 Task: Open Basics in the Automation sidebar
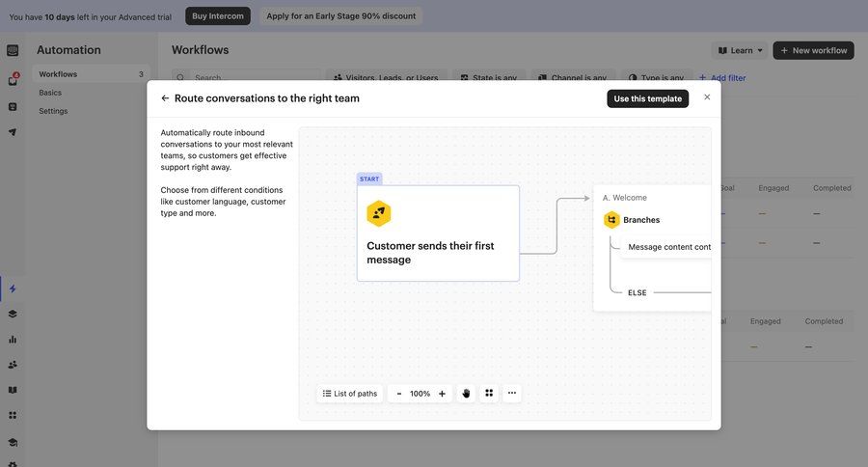50,93
